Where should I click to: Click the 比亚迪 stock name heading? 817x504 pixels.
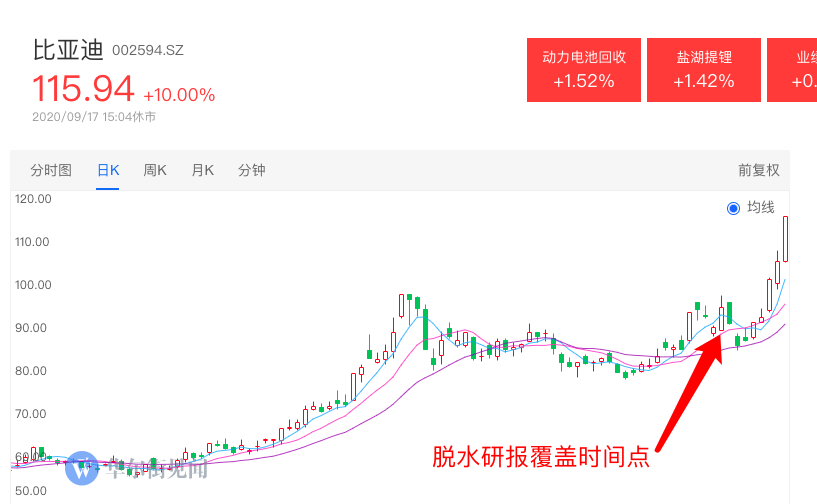coord(68,50)
